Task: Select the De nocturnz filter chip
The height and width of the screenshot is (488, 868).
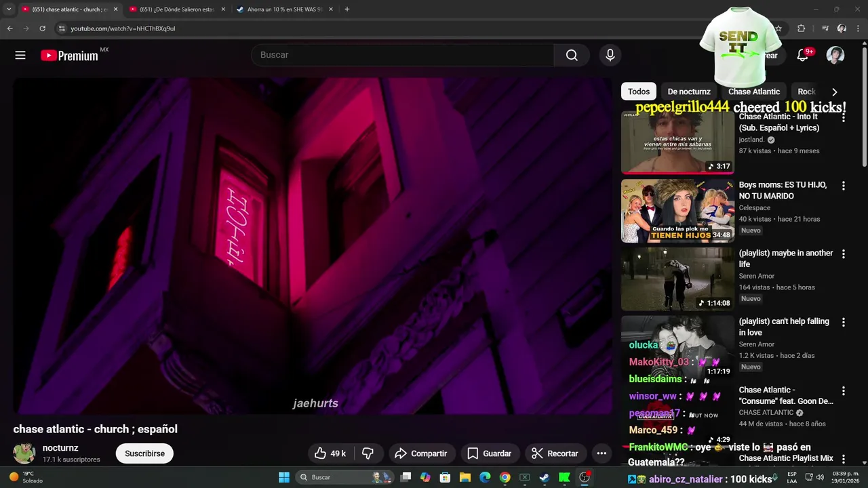Action: [689, 91]
